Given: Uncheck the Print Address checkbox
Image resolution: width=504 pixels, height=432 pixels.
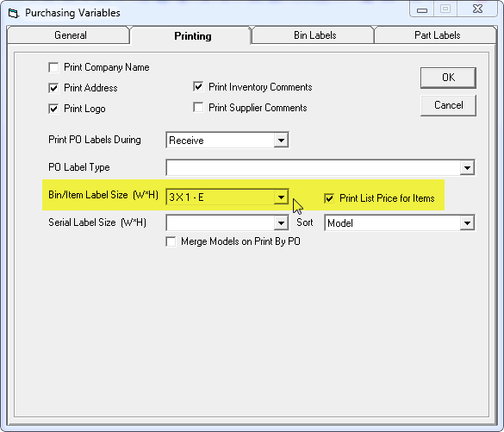Looking at the screenshot, I should coord(53,88).
